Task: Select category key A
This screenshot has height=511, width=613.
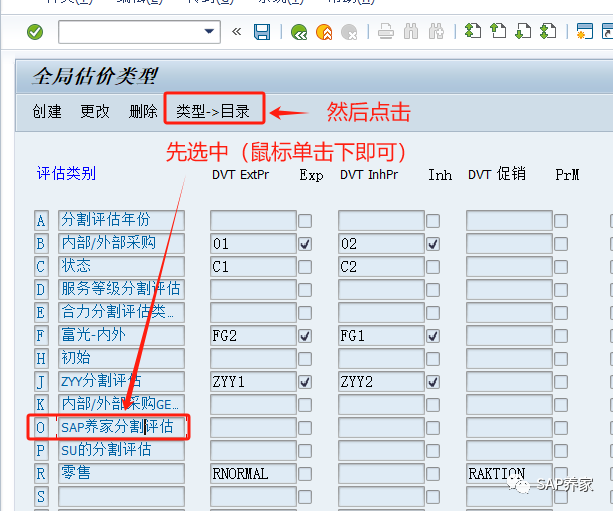Action: click(41, 221)
